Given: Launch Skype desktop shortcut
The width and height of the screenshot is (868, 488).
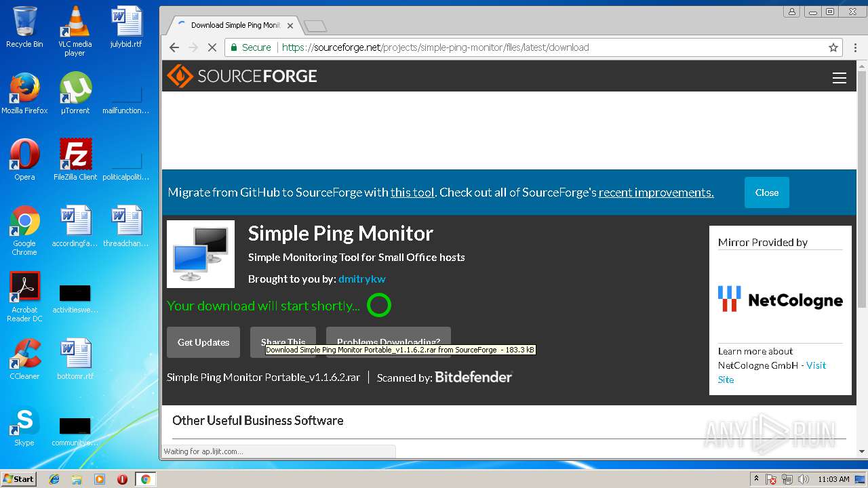Looking at the screenshot, I should (24, 426).
